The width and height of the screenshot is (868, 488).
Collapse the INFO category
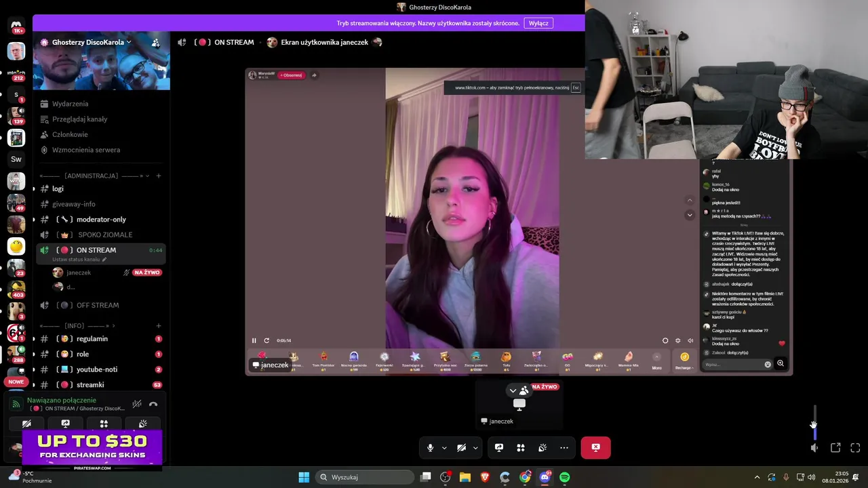point(78,326)
